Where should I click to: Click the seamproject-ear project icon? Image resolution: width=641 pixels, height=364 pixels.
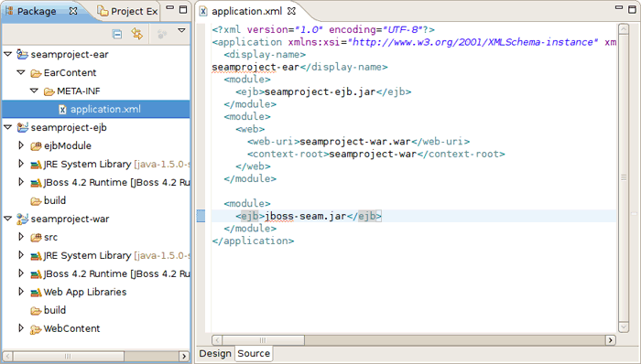[22, 54]
